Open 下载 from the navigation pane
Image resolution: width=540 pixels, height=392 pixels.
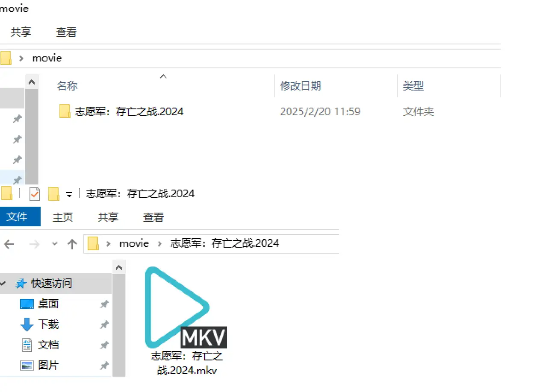(x=49, y=324)
